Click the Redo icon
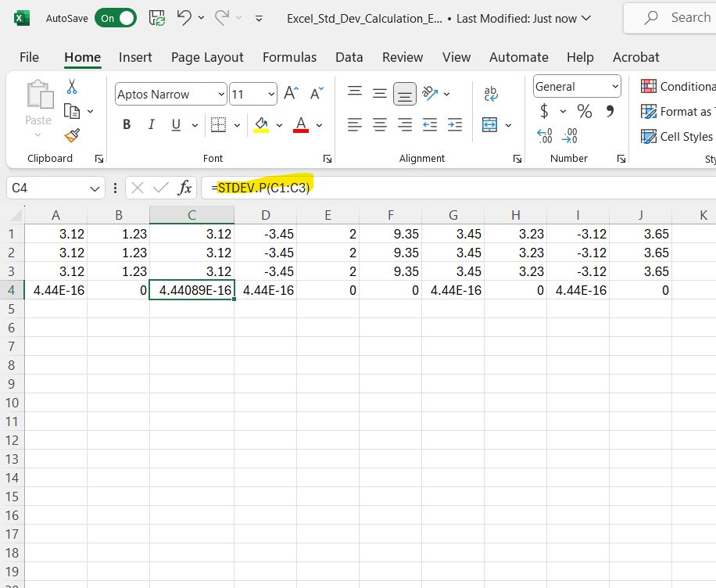 [x=222, y=18]
